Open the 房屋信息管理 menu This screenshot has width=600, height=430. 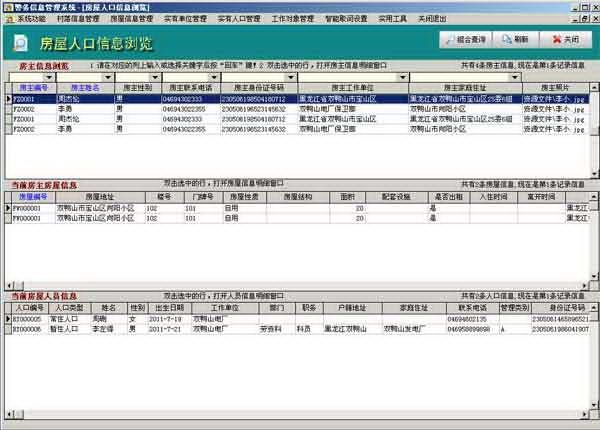[131, 18]
